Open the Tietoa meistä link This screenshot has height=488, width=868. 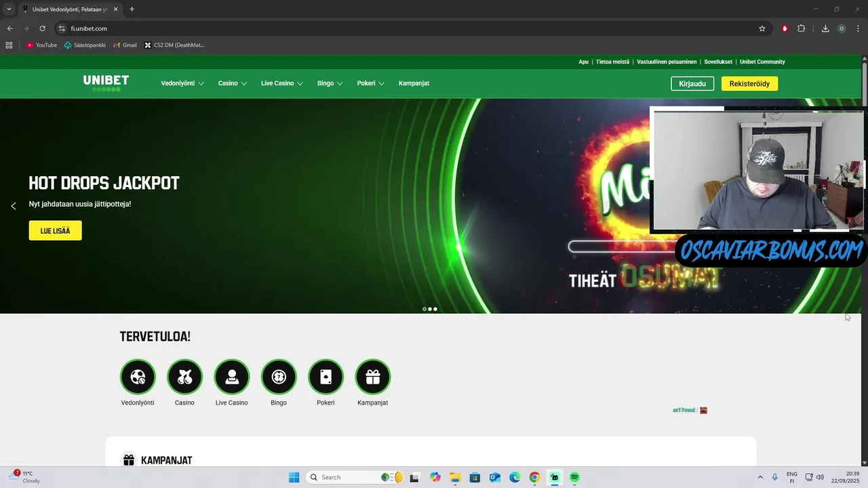click(x=612, y=62)
